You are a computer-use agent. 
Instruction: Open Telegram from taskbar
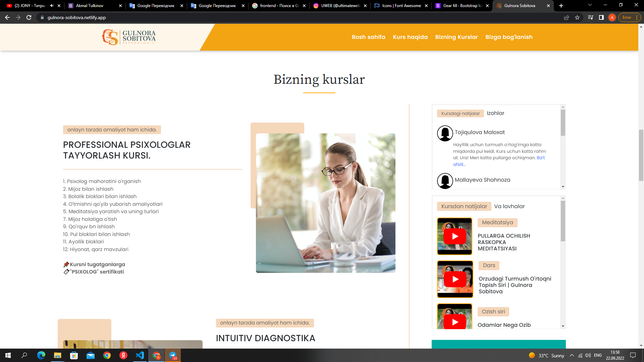tap(173, 355)
